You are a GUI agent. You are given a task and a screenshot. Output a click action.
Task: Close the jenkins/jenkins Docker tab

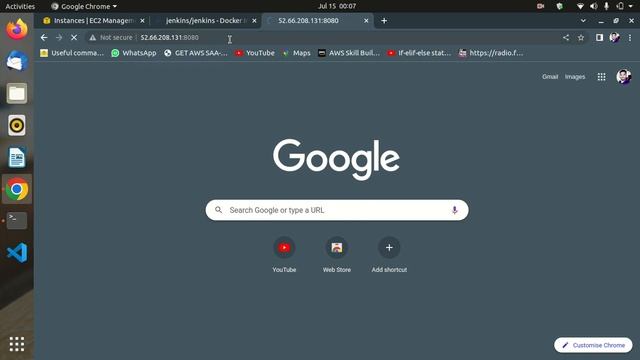(x=254, y=21)
